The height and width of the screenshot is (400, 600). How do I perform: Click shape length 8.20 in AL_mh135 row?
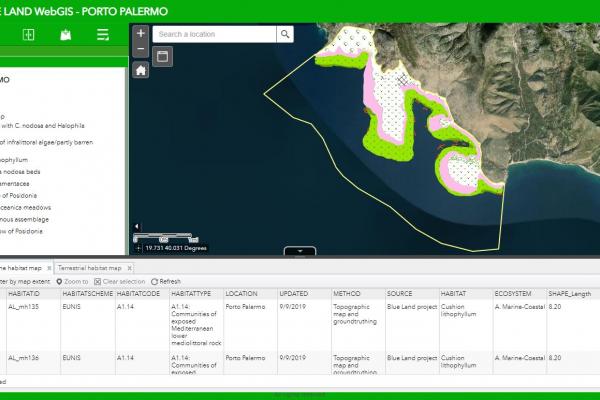[555, 307]
